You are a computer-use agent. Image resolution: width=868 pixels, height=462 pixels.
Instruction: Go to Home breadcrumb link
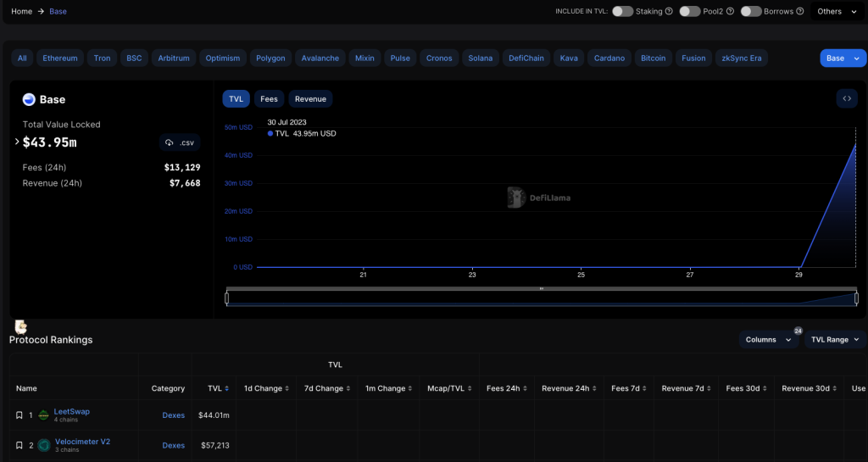[21, 11]
